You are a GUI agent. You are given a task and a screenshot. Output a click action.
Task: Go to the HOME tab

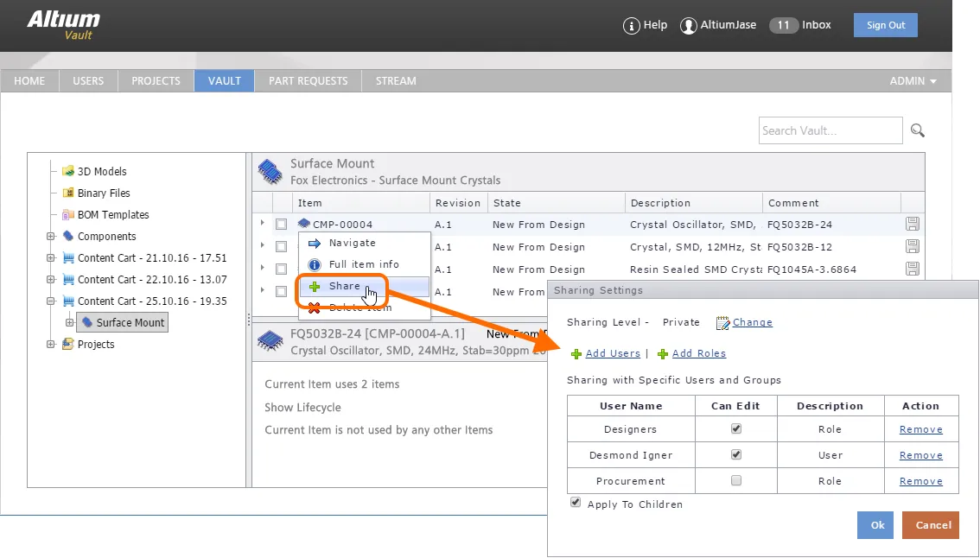29,80
